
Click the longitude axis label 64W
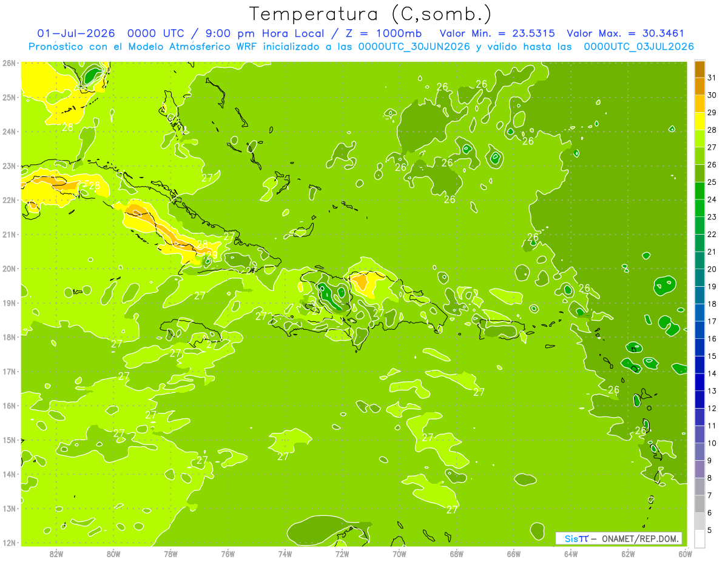(571, 553)
